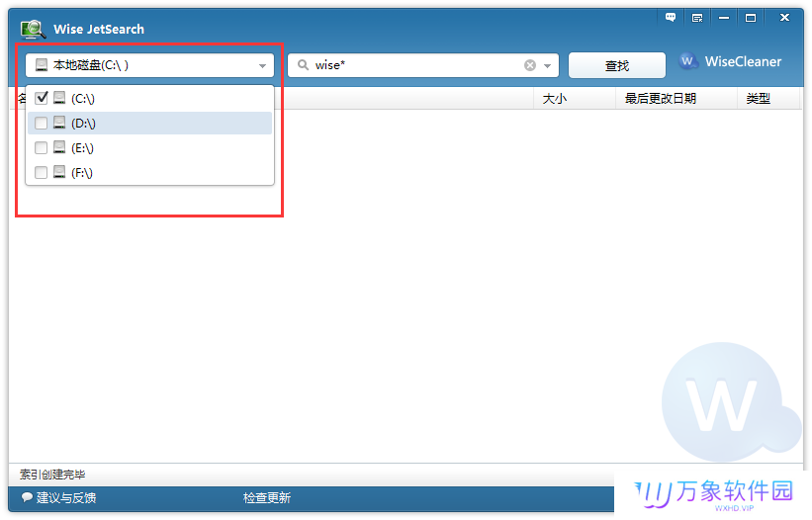
Task: Click the drive icon next to (E:\) entry
Action: [59, 147]
